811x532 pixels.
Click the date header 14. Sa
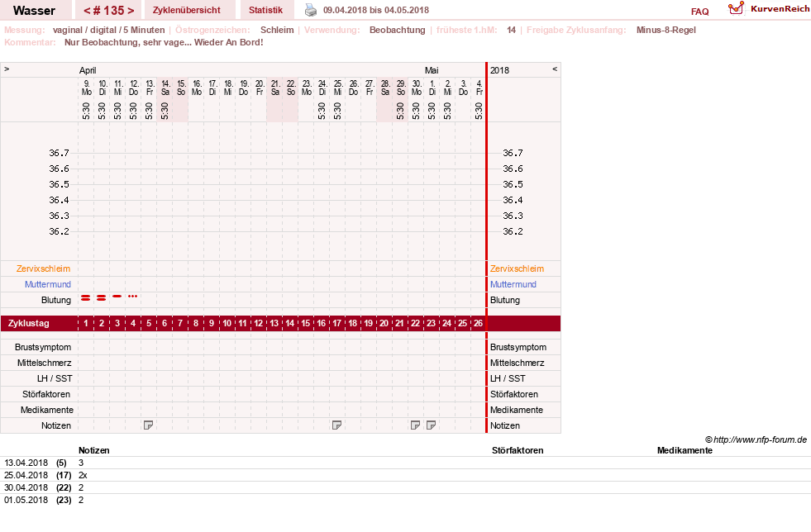pyautogui.click(x=165, y=88)
